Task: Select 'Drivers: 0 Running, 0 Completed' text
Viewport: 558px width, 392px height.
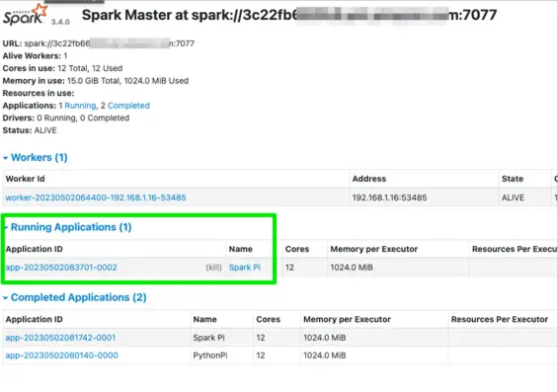Action: (x=66, y=118)
